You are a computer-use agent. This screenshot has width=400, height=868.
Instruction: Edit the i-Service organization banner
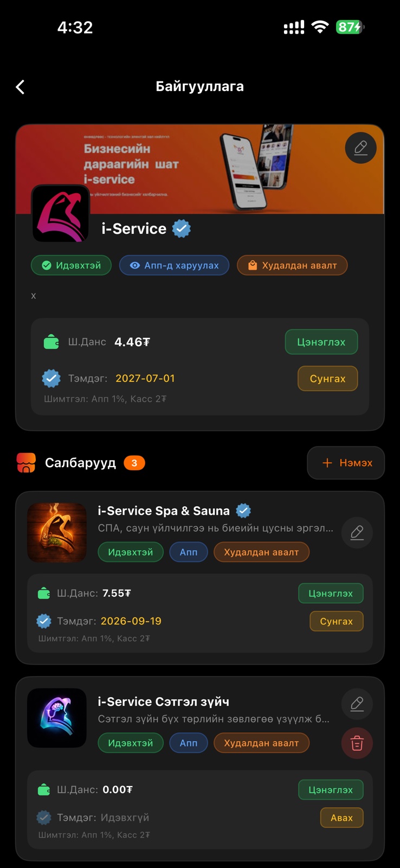360,148
